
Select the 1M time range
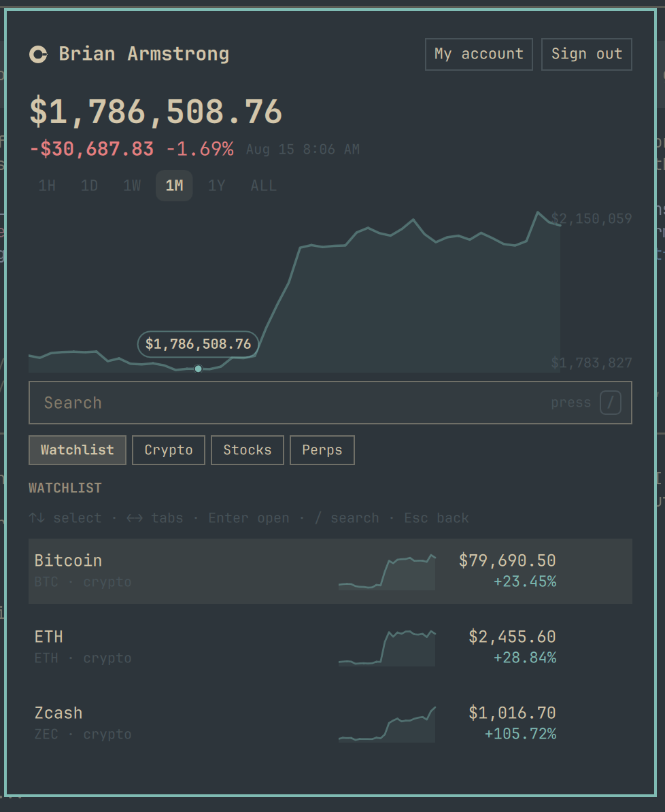coord(175,186)
